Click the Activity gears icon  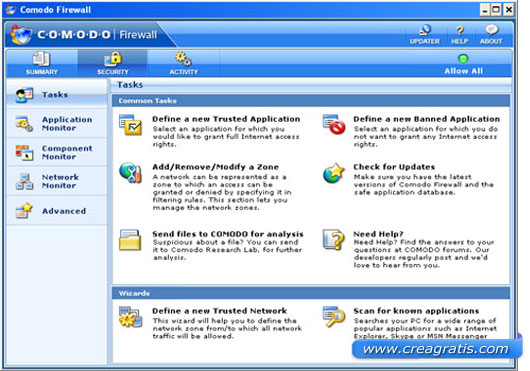(x=183, y=58)
